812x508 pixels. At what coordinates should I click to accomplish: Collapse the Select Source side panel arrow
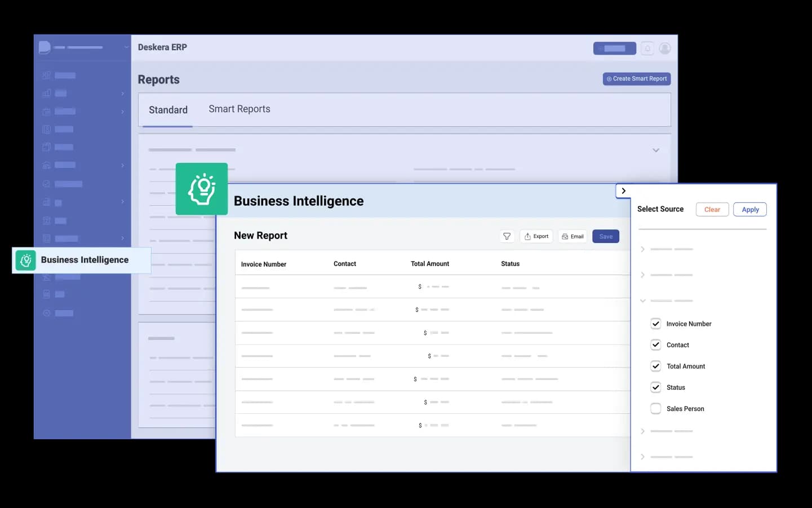click(623, 191)
